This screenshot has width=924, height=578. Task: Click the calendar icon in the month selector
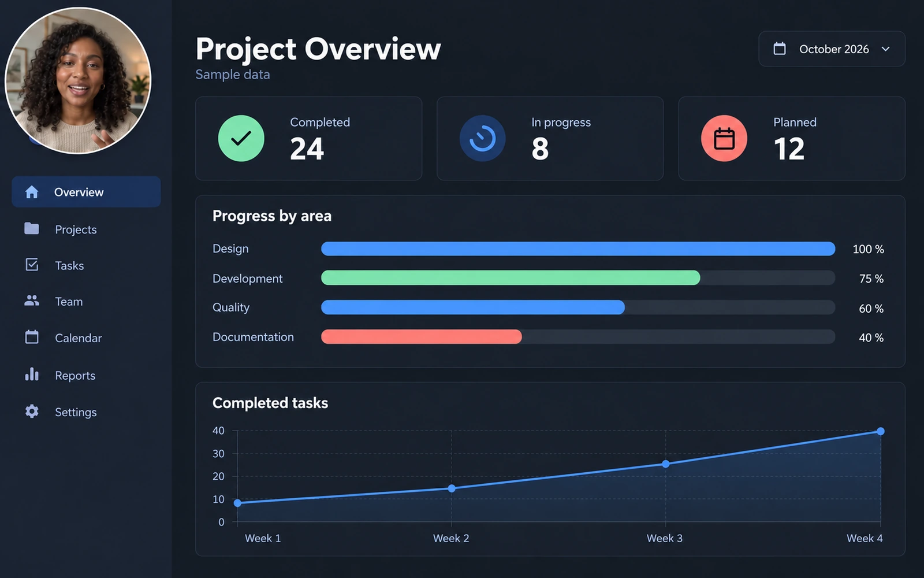pyautogui.click(x=780, y=49)
